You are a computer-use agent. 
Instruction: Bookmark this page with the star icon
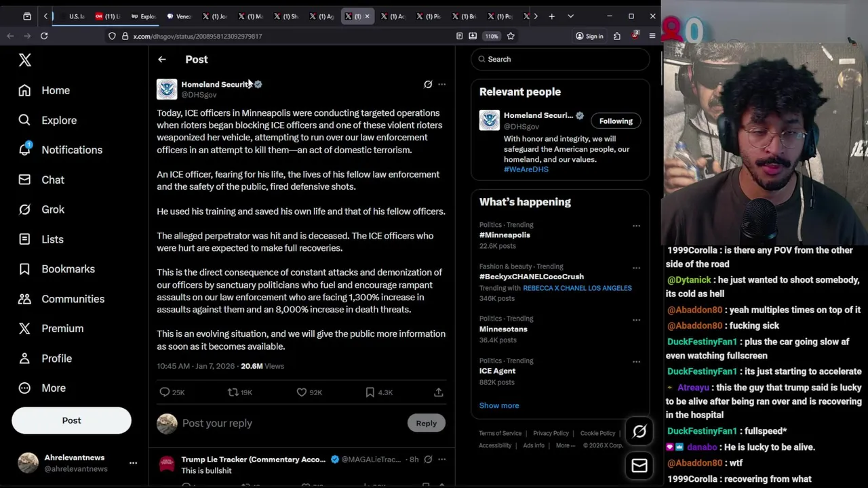(511, 36)
